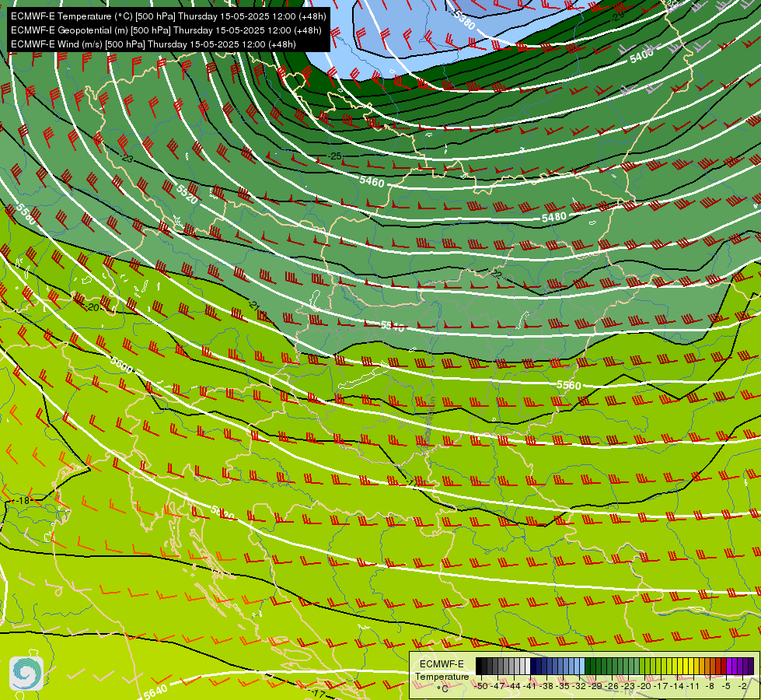Click the 5400 geopotential contour label
761x700 pixels.
[x=641, y=56]
